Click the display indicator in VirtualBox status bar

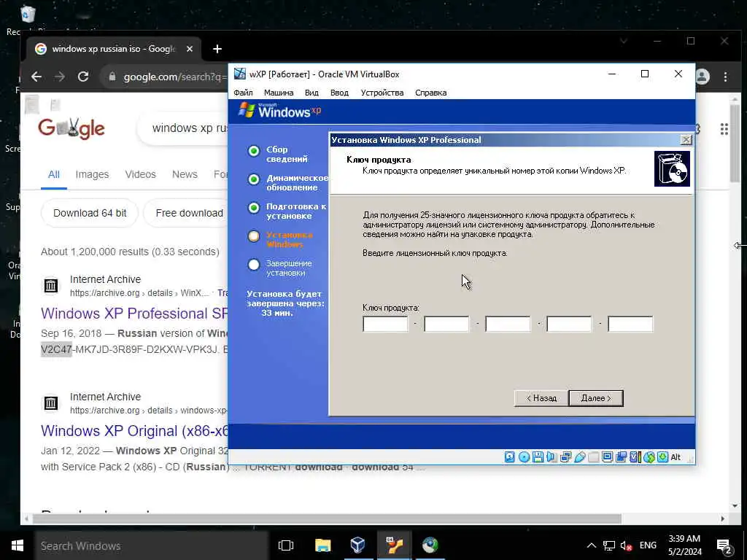(607, 457)
